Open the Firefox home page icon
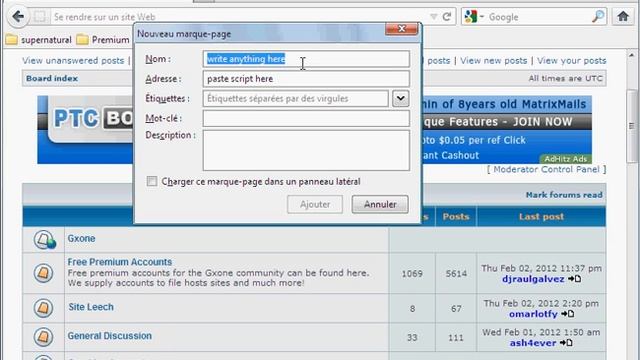The width and height of the screenshot is (640, 360). click(623, 17)
